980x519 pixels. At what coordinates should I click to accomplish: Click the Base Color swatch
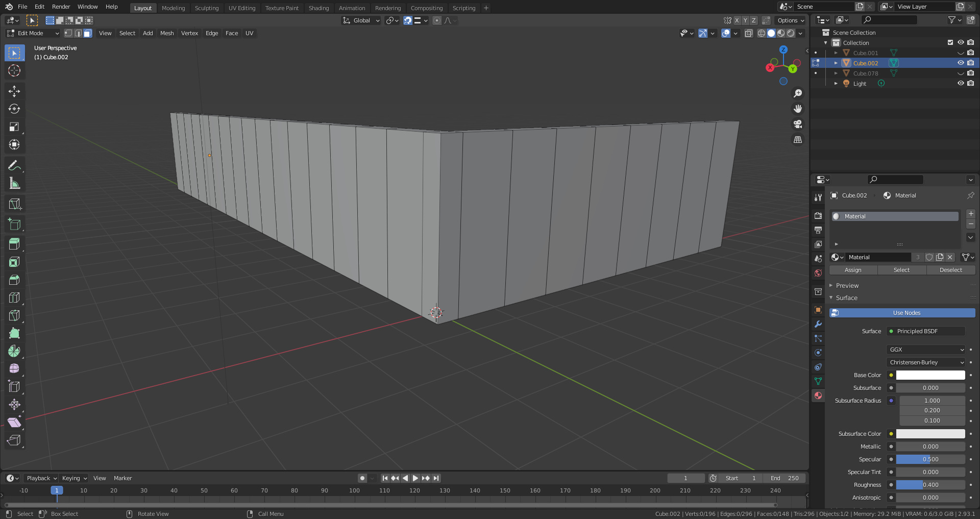point(930,375)
